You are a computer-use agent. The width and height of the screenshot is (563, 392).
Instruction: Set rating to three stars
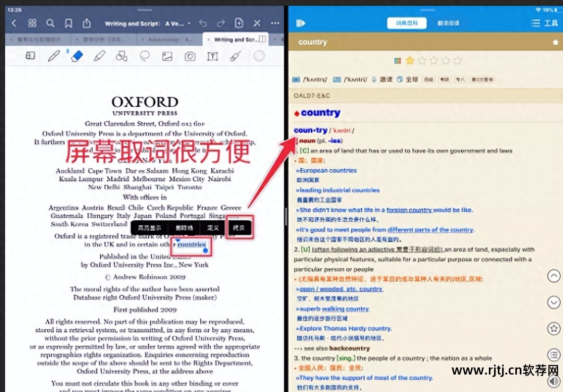pyautogui.click(x=434, y=60)
